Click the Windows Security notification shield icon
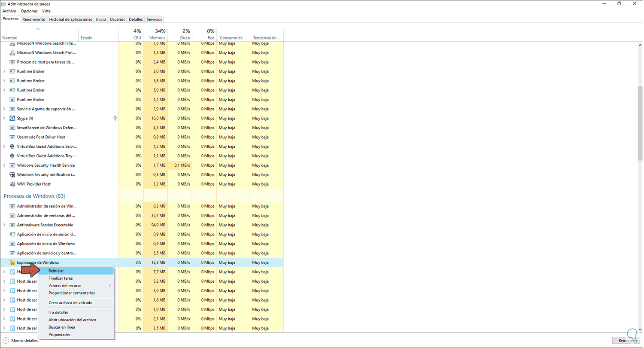Viewport: 644px width, 348px height. click(x=12, y=175)
